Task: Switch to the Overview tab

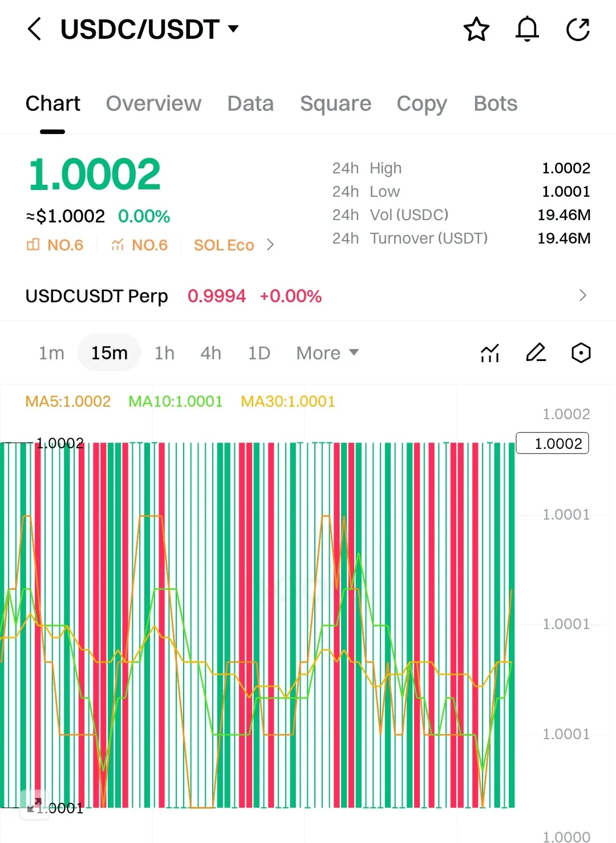Action: pyautogui.click(x=153, y=104)
